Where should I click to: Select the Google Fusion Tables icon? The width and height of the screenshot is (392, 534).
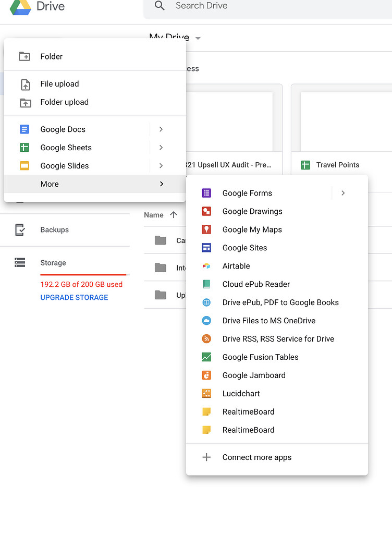click(x=206, y=357)
